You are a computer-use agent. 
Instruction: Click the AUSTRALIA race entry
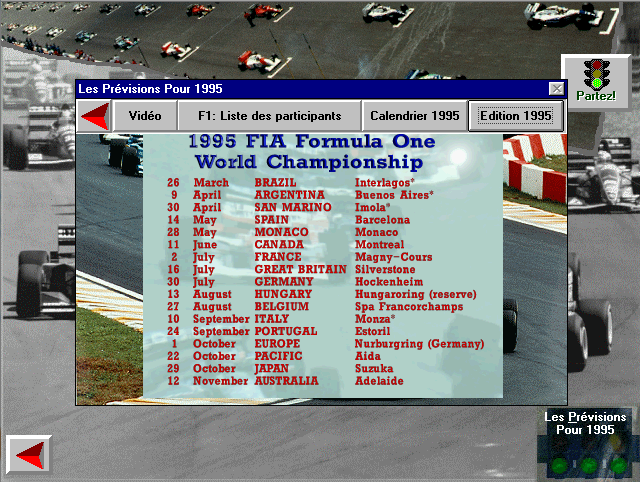[287, 381]
